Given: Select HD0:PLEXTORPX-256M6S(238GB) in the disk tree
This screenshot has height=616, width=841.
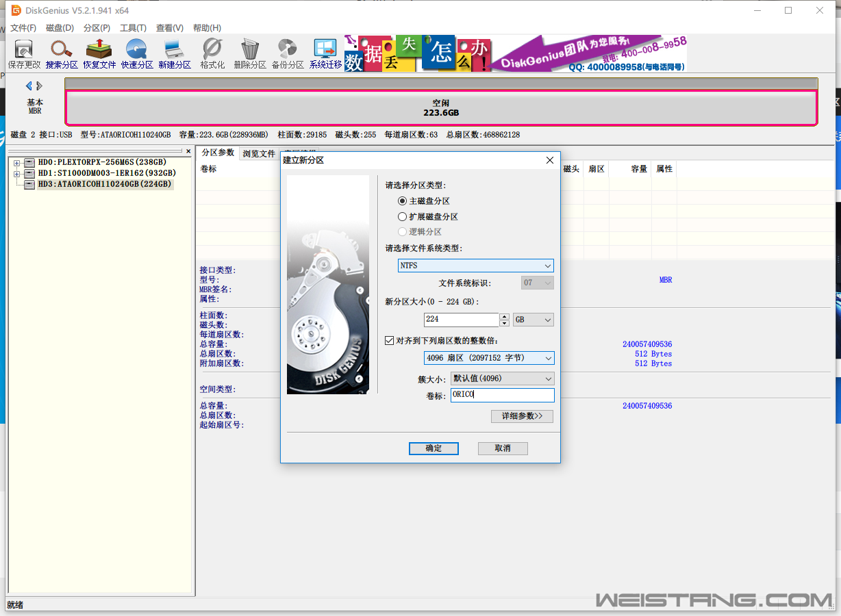Looking at the screenshot, I should [x=102, y=162].
